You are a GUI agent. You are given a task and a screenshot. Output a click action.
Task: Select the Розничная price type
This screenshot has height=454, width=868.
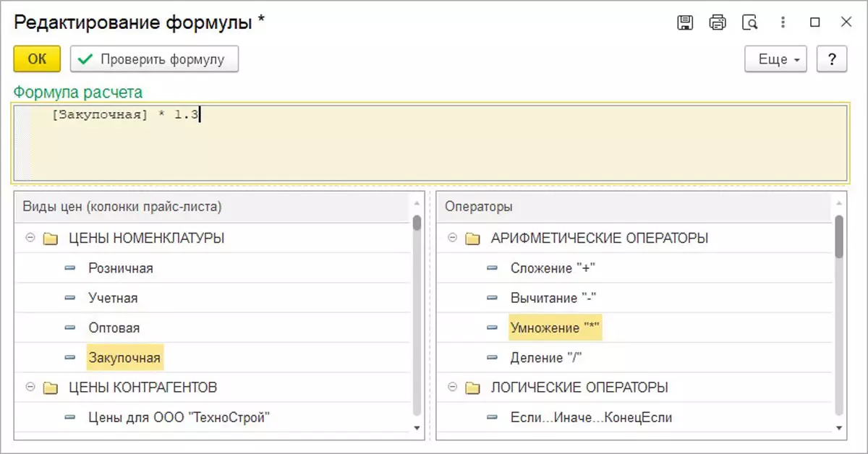[x=120, y=268]
